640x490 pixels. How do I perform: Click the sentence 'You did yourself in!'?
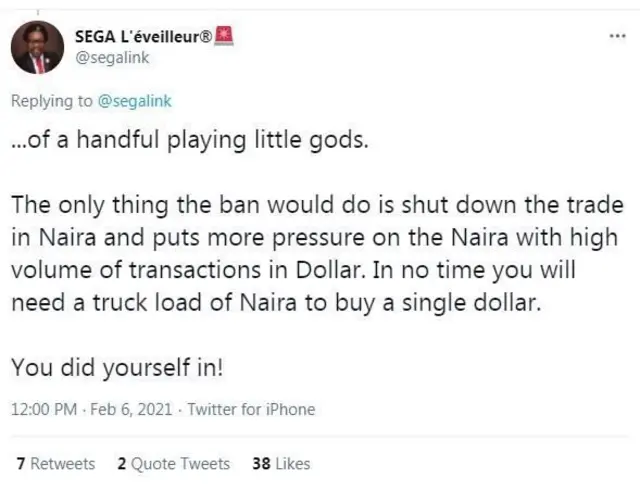[x=117, y=367]
